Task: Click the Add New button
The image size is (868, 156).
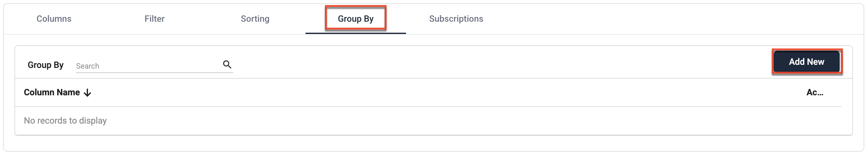Action: point(806,62)
